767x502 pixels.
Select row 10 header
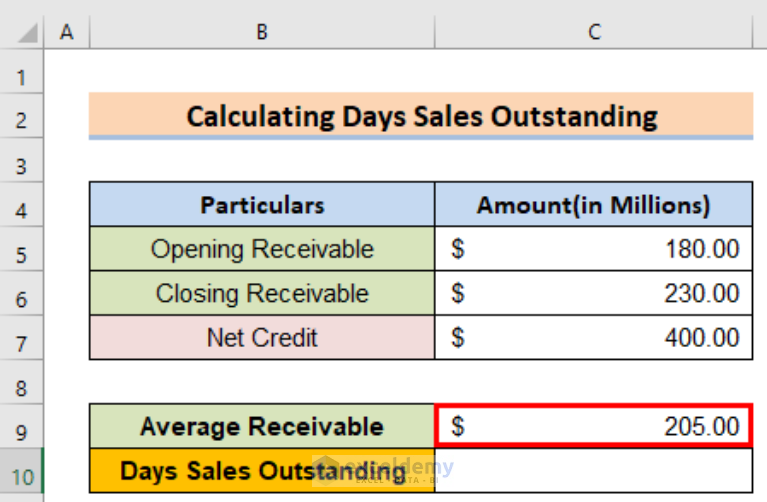point(22,471)
